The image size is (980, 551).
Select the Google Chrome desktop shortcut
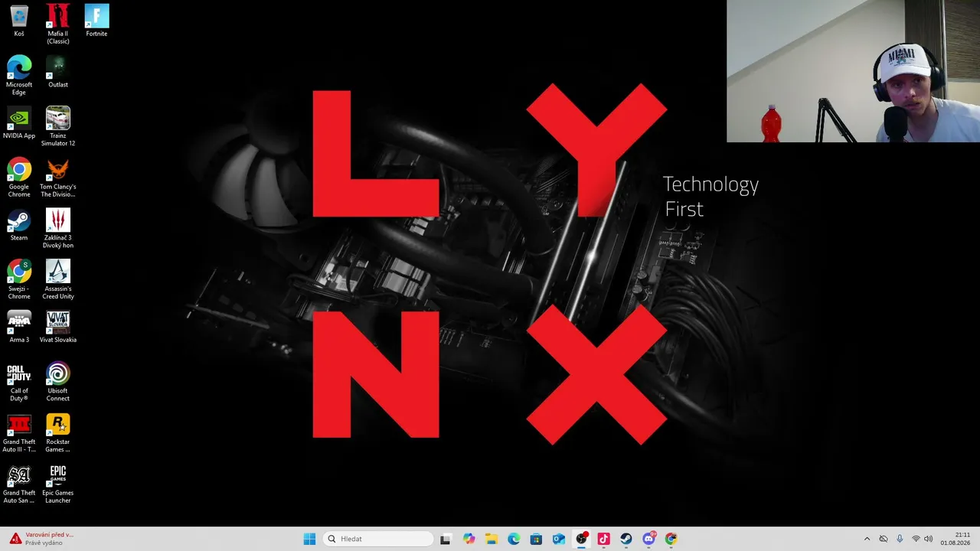pyautogui.click(x=19, y=178)
